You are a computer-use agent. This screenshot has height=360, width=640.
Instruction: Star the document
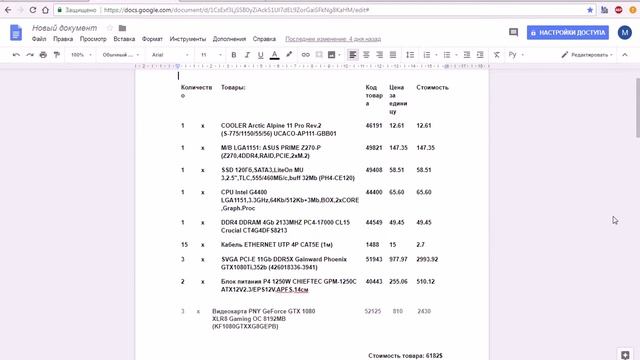tap(110, 28)
